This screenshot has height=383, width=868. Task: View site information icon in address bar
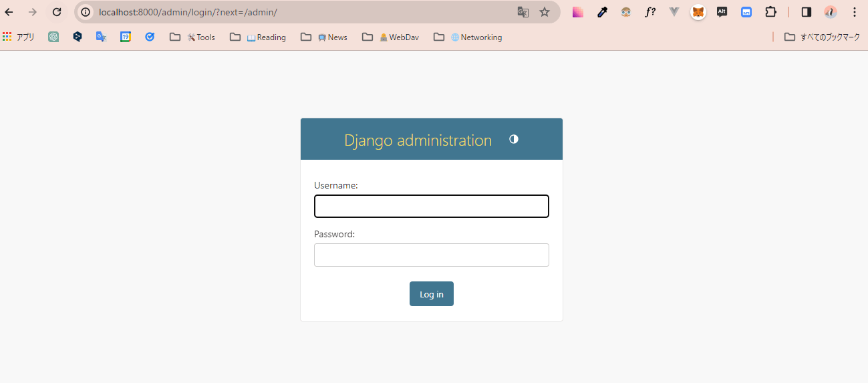(x=86, y=12)
